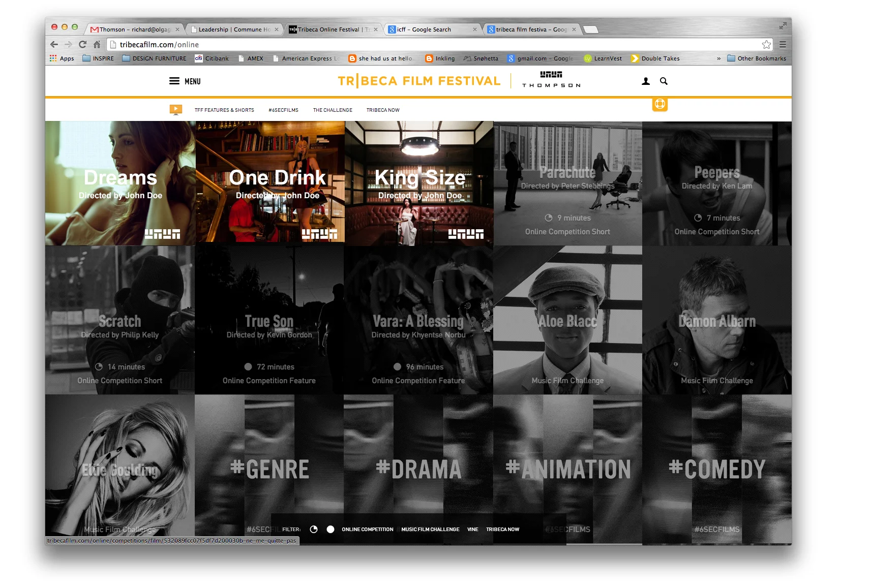Image resolution: width=870 pixels, height=588 pixels.
Task: Open the #6SECFILMS link
Action: [x=283, y=110]
